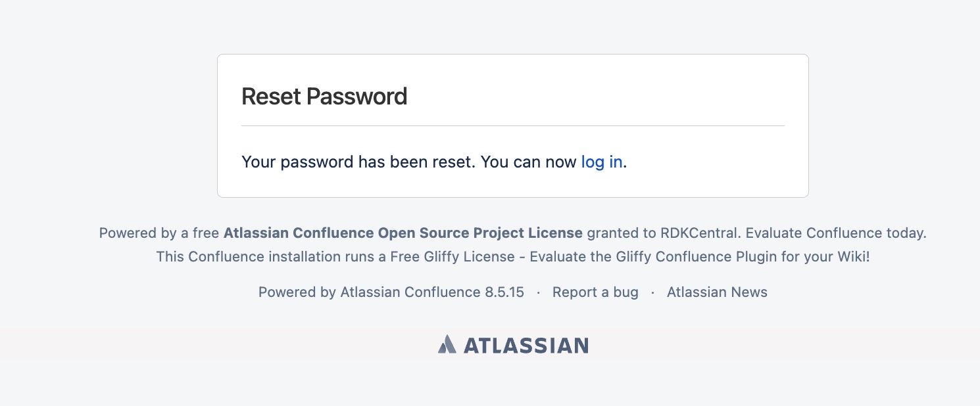Open the 'Report a bug' link

(x=595, y=292)
